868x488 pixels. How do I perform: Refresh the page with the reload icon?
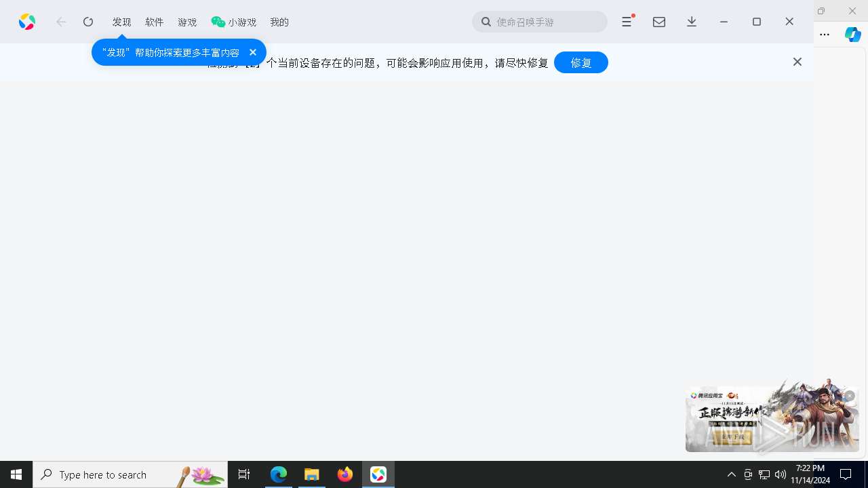pos(88,22)
